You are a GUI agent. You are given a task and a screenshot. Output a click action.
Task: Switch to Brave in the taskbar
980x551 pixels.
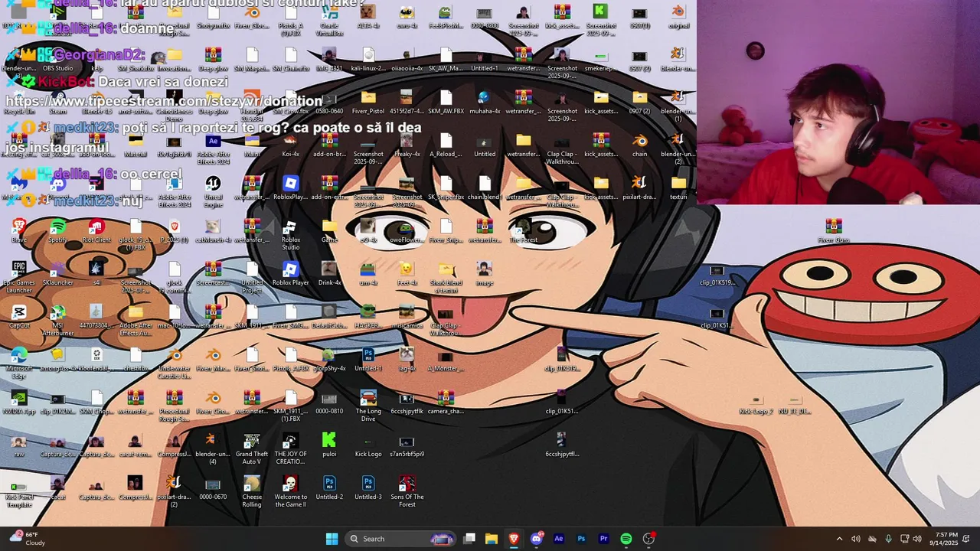pyautogui.click(x=514, y=539)
